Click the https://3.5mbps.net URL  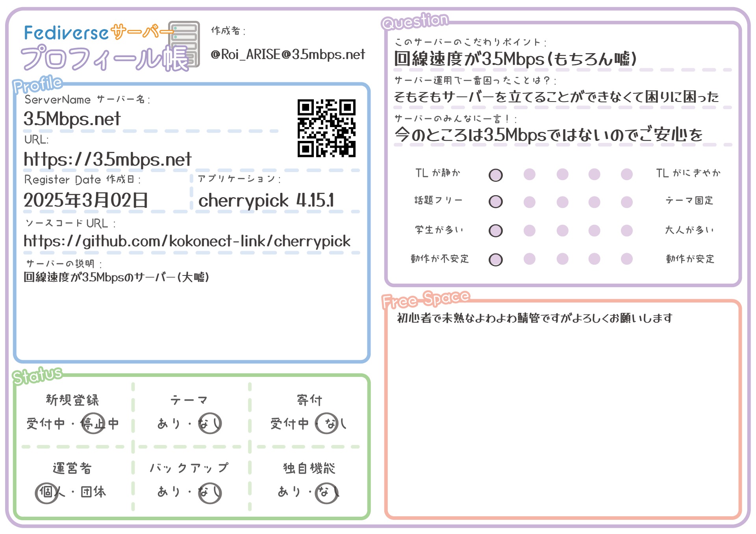107,159
